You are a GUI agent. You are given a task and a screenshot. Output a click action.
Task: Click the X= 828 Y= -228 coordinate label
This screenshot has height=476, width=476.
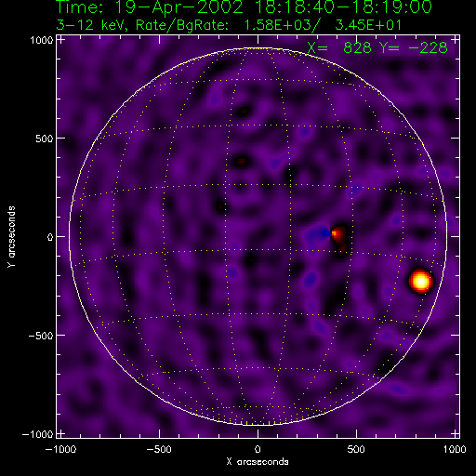click(377, 47)
